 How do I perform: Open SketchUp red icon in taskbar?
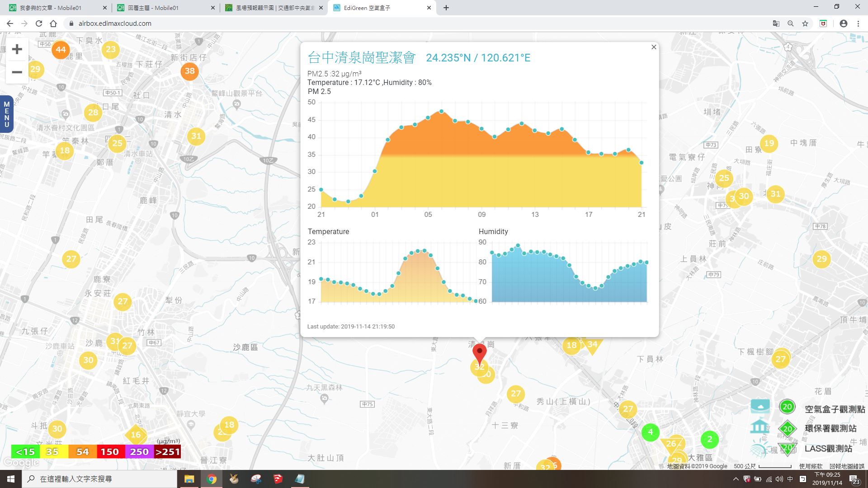tap(278, 479)
